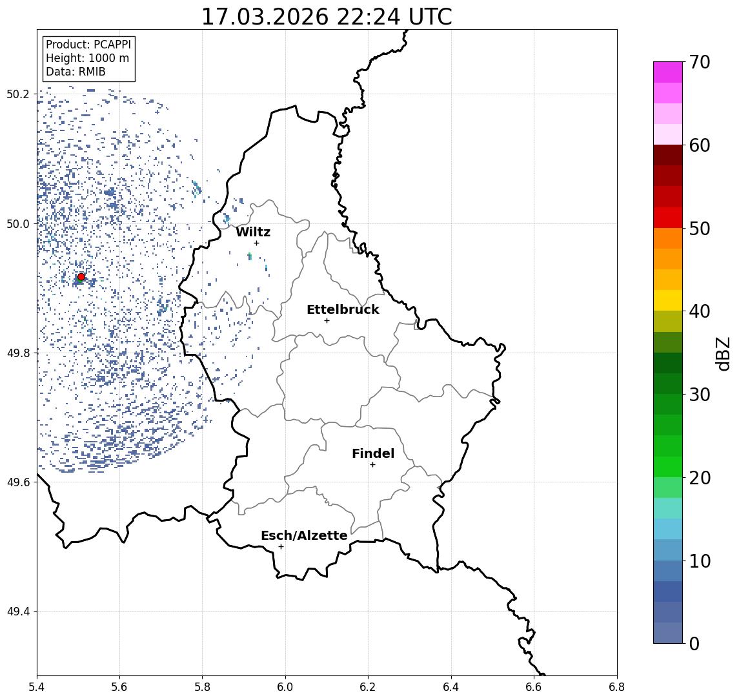Click the title 17.03.2026 22:24 UTC

tap(327, 17)
